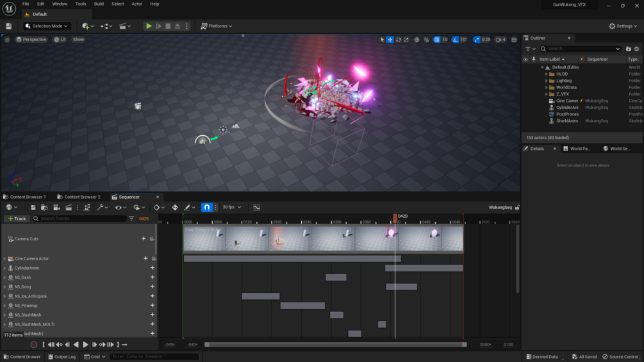Screen dimensions: 644x362
Task: Toggle world/local coordinate system globe
Action: pos(417,40)
